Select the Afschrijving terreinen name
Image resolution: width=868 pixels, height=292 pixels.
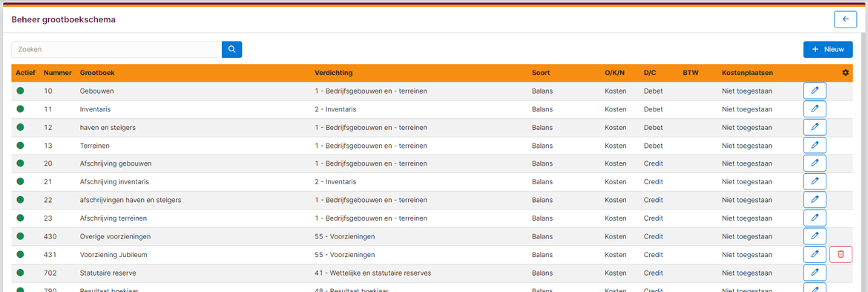pos(113,218)
